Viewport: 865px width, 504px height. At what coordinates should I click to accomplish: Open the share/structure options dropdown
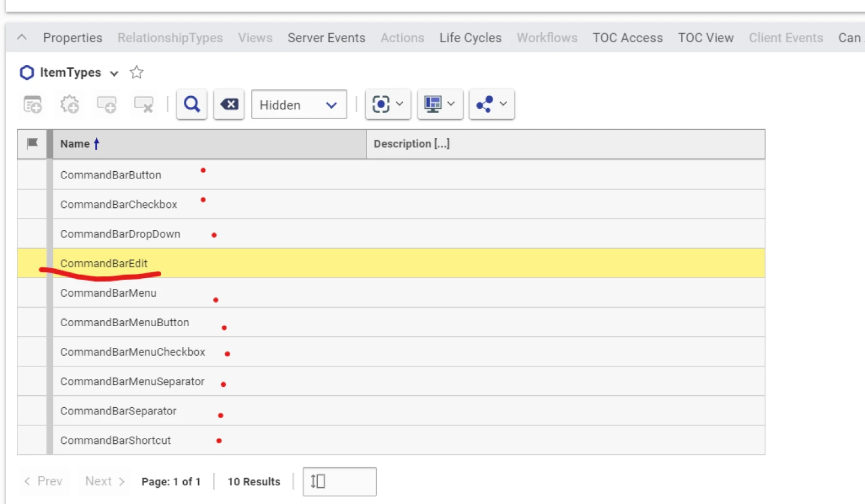(x=491, y=105)
